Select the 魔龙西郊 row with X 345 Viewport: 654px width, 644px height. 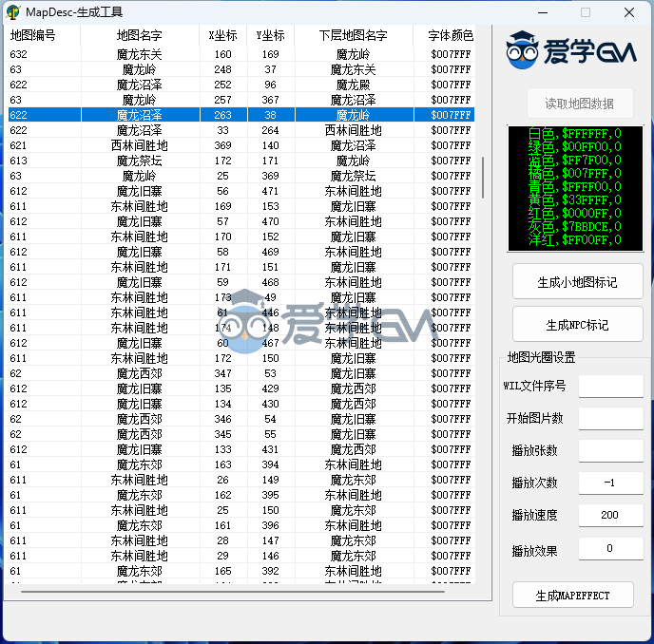point(241,434)
